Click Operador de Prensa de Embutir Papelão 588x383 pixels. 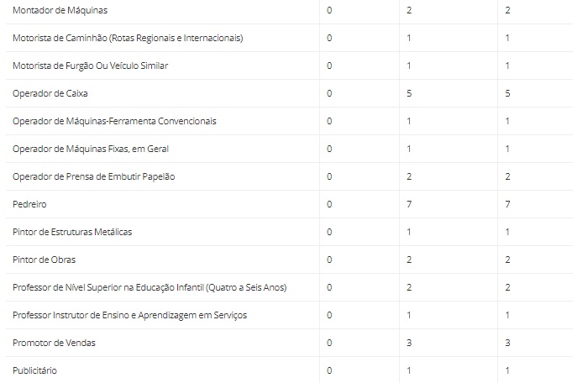point(94,176)
